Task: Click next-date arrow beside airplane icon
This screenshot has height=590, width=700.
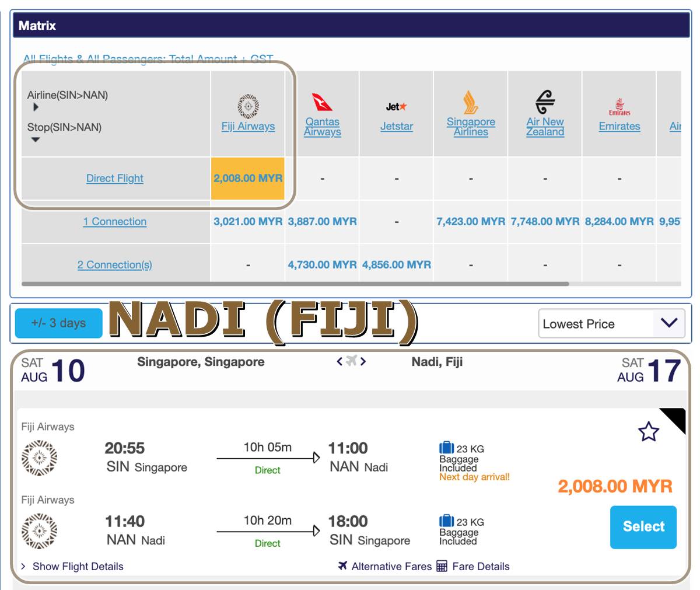Action: pyautogui.click(x=363, y=362)
